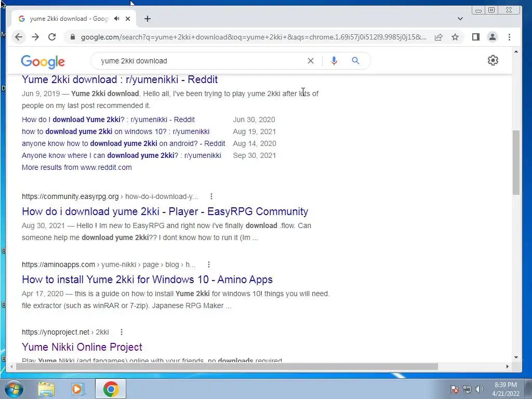Open result options for the EasyRPG entry
This screenshot has width=532, height=399.
[211, 196]
